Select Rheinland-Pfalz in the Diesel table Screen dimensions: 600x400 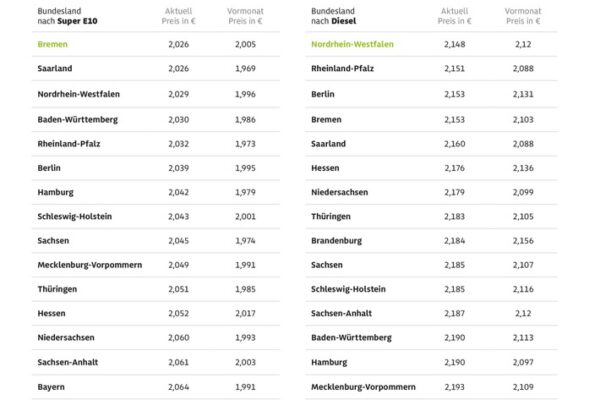(x=349, y=69)
